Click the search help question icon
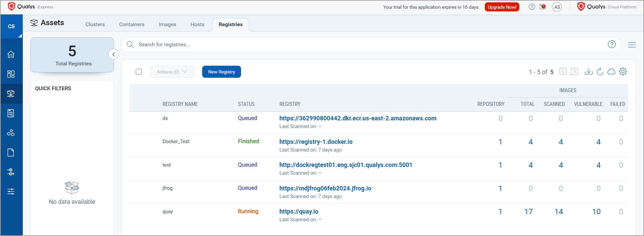 [611, 44]
